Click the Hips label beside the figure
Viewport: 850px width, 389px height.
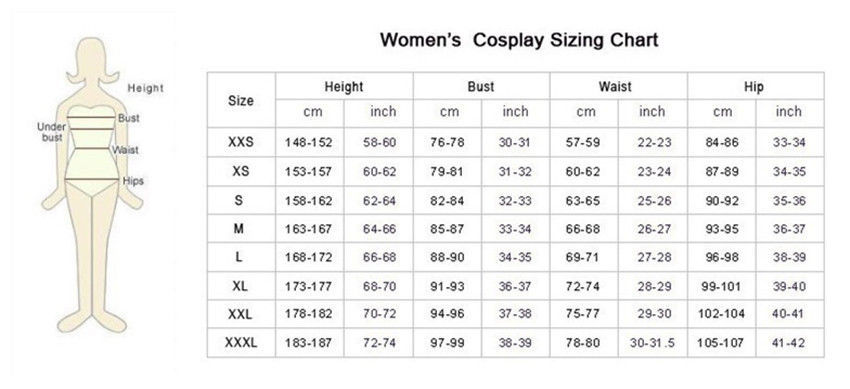pyautogui.click(x=133, y=181)
